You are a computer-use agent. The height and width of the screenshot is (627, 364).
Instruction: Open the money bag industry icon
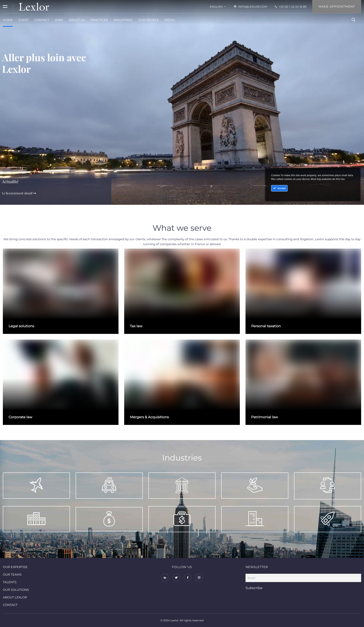click(109, 519)
